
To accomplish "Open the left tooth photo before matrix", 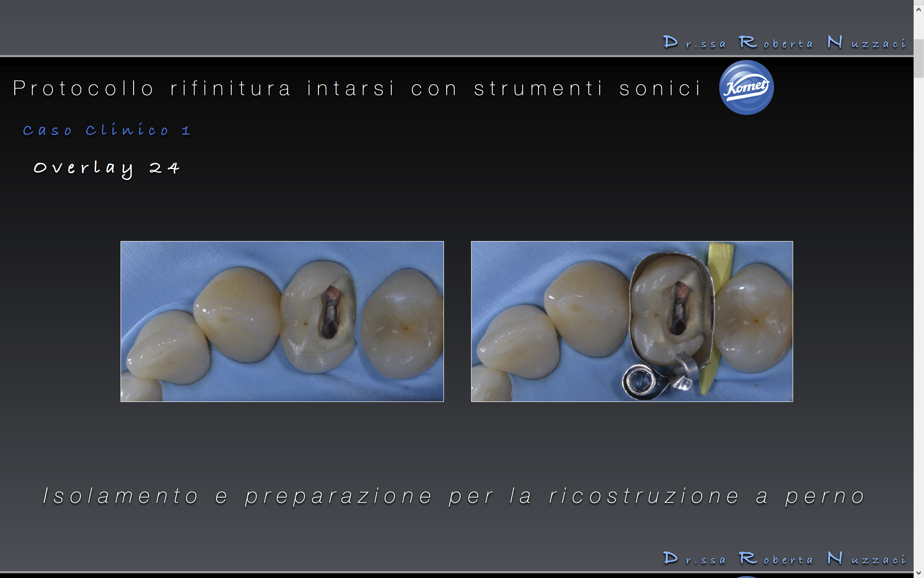I will click(x=282, y=321).
